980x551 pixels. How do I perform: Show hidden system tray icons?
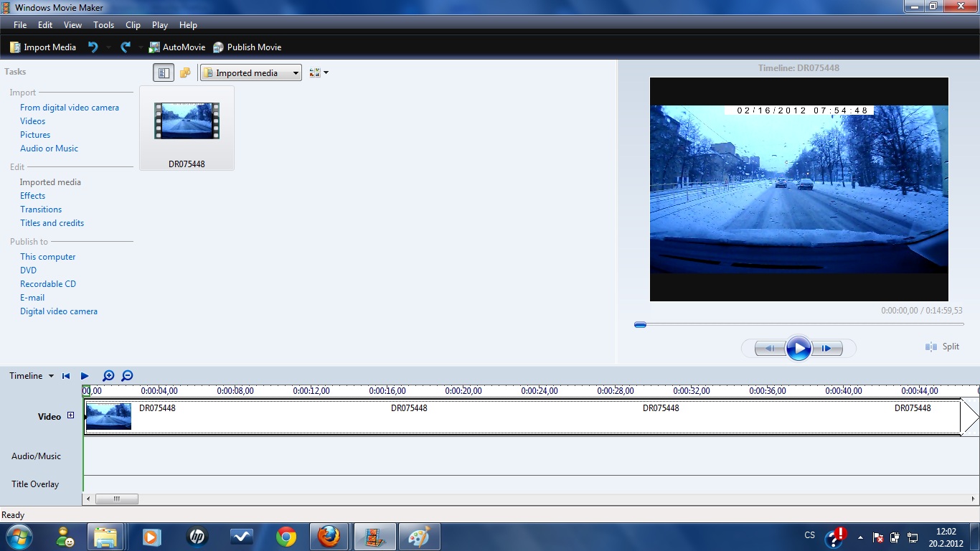(x=860, y=537)
